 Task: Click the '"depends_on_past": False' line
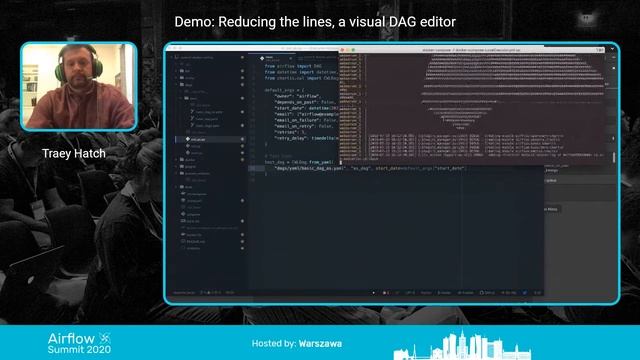[304, 102]
